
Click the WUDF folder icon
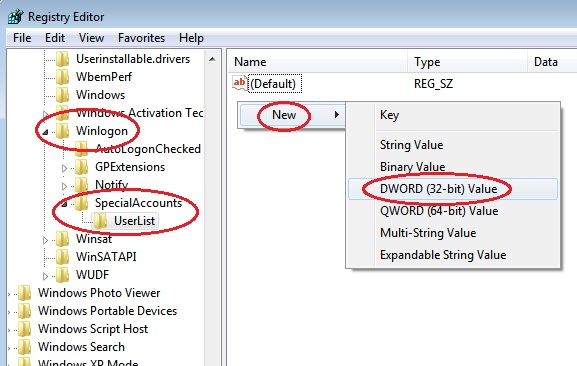[x=63, y=275]
